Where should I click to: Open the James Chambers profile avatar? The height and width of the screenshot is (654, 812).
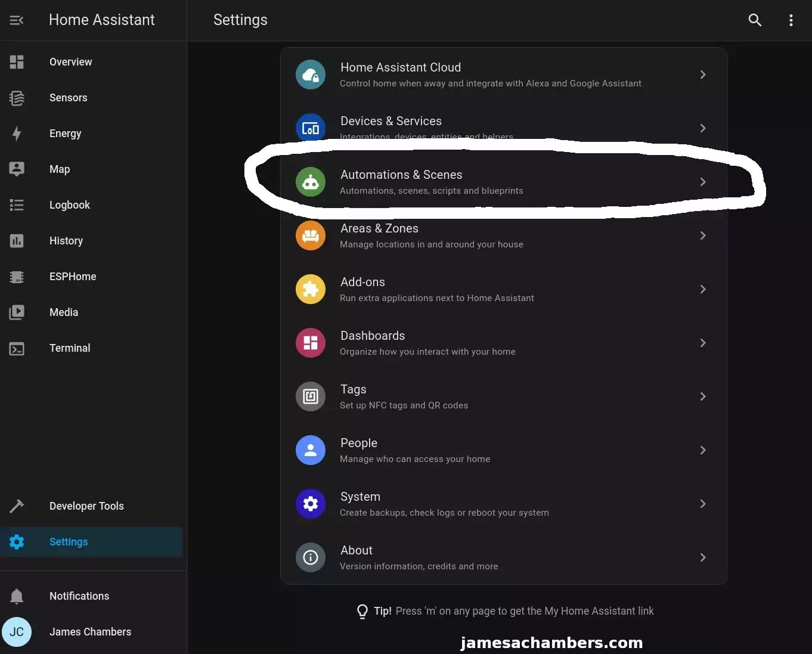tap(17, 632)
